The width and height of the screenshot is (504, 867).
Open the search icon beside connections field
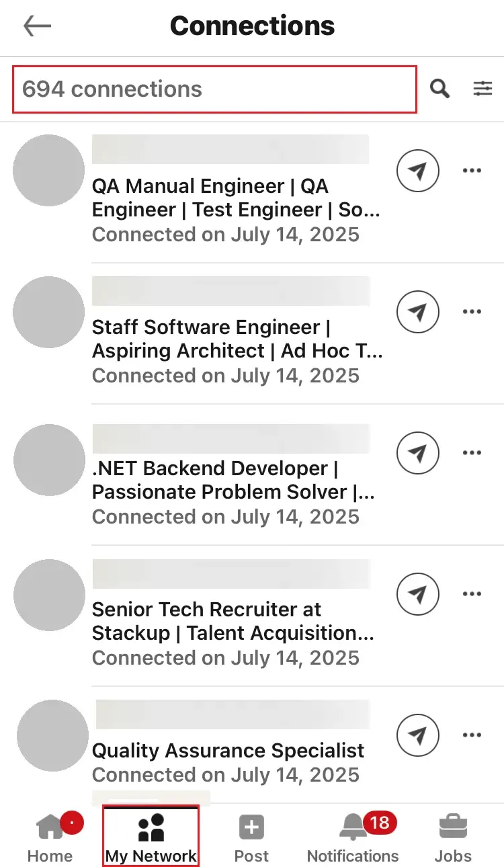click(x=440, y=88)
